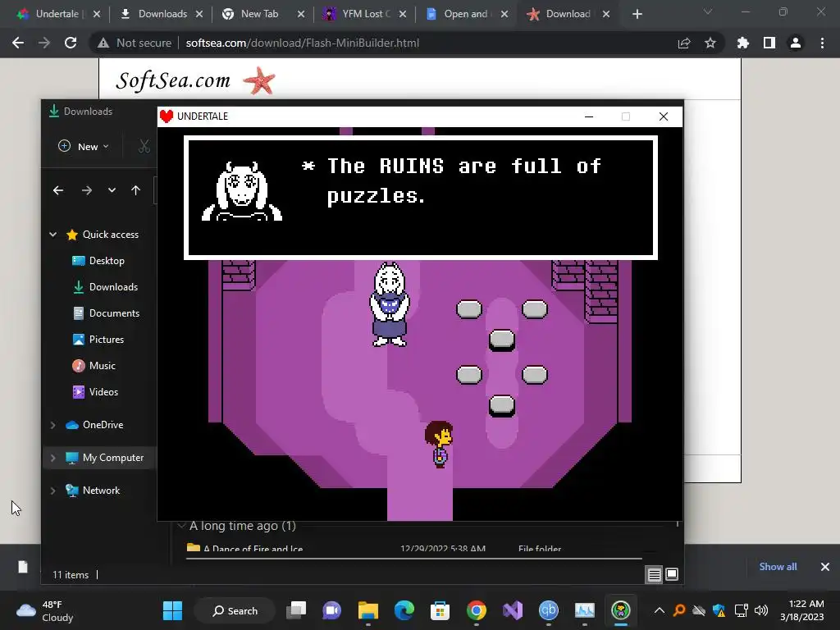Expand the Network tree node
The width and height of the screenshot is (840, 630).
click(x=53, y=491)
